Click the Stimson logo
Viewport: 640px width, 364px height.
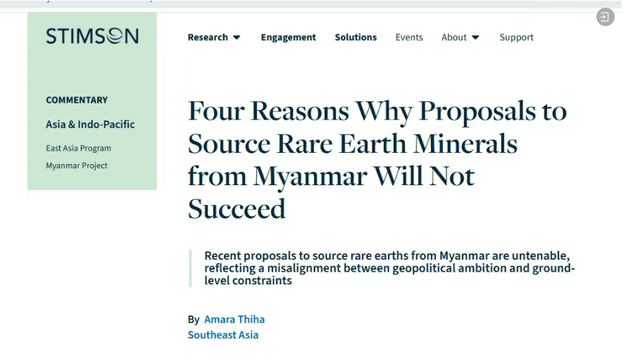point(92,36)
